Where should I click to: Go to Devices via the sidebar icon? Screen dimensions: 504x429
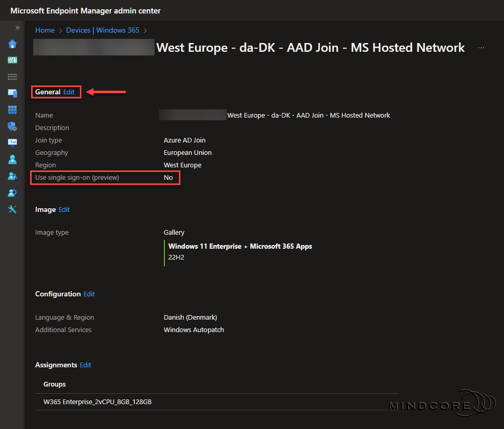click(12, 93)
